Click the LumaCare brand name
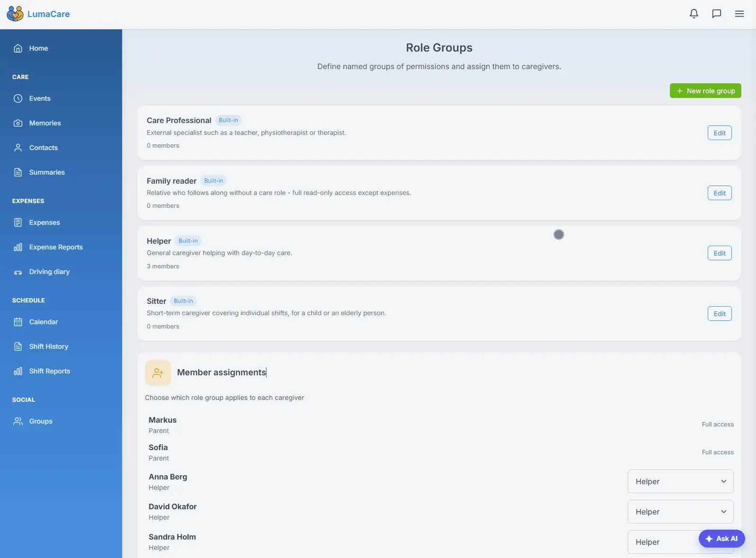756x558 pixels. 48,14
